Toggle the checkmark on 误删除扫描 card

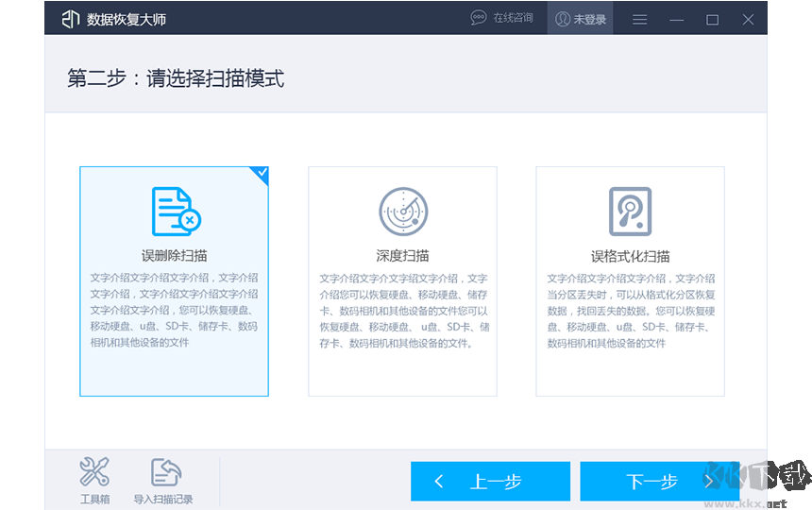pos(261,174)
